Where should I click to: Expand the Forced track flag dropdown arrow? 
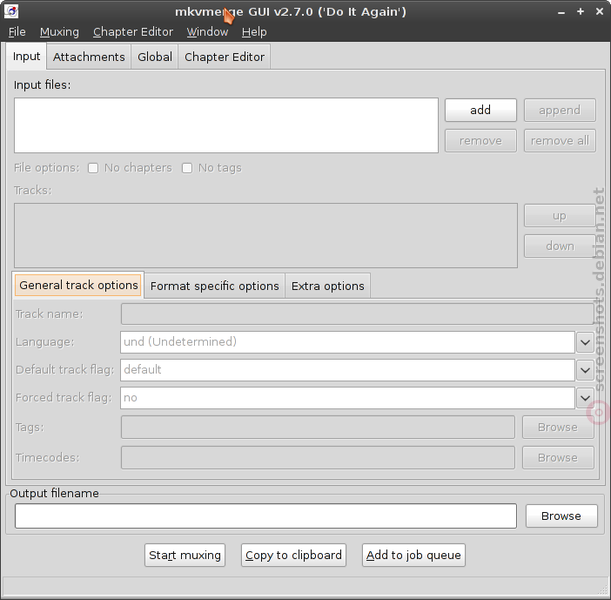point(585,398)
